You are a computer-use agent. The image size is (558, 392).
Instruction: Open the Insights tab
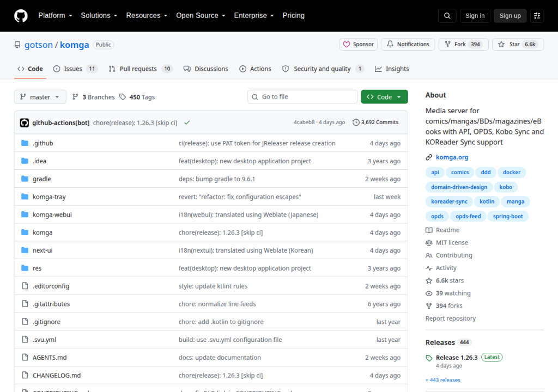(x=392, y=69)
